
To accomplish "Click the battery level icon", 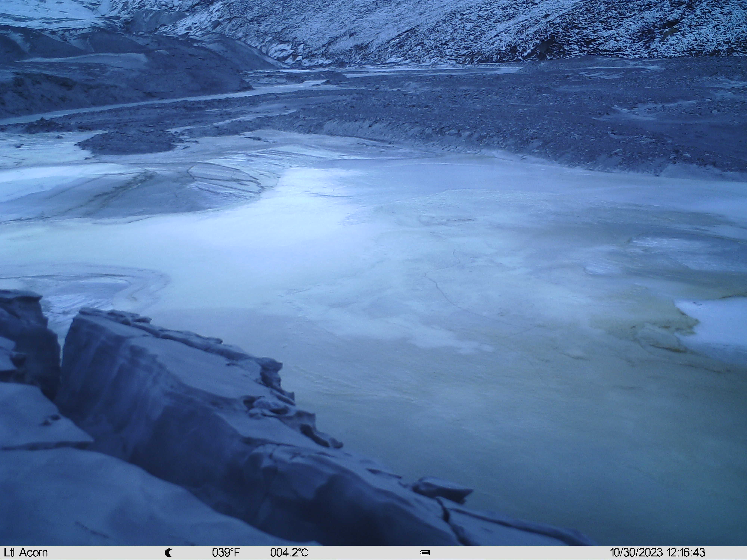I will click(x=424, y=553).
